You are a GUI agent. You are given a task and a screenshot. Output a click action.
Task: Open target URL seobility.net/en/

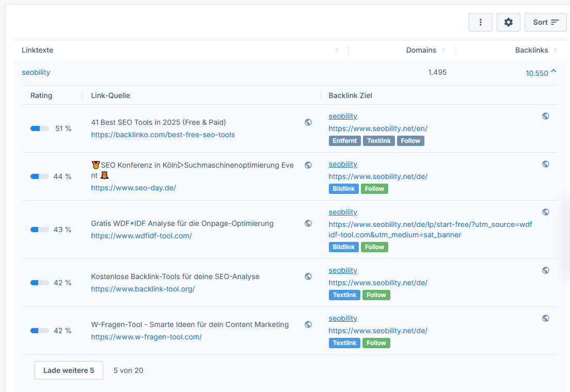point(378,128)
